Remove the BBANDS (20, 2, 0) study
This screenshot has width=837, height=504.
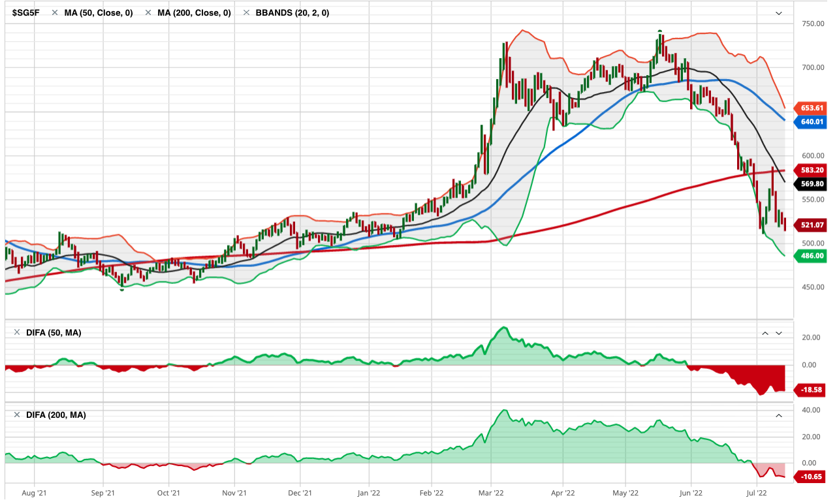pyautogui.click(x=246, y=13)
